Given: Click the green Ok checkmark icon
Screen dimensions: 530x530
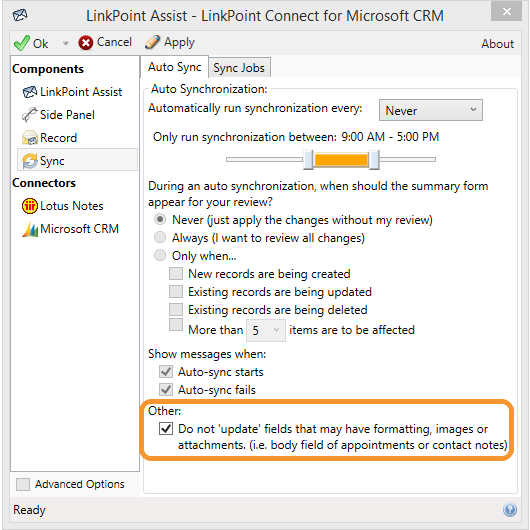Looking at the screenshot, I should point(22,43).
